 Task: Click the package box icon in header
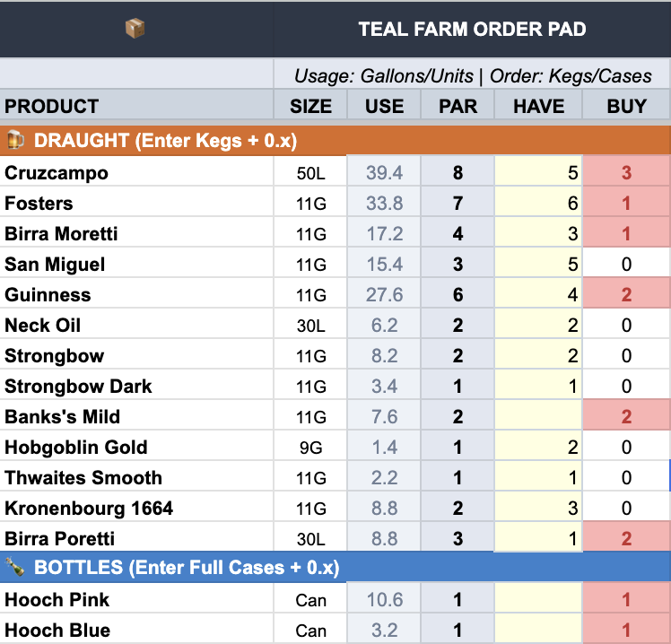coord(135,29)
